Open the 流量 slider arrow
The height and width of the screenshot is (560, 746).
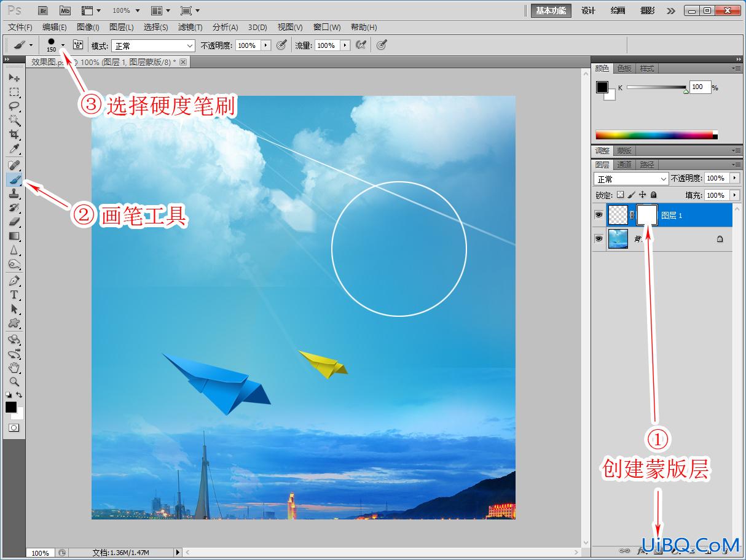pyautogui.click(x=345, y=45)
